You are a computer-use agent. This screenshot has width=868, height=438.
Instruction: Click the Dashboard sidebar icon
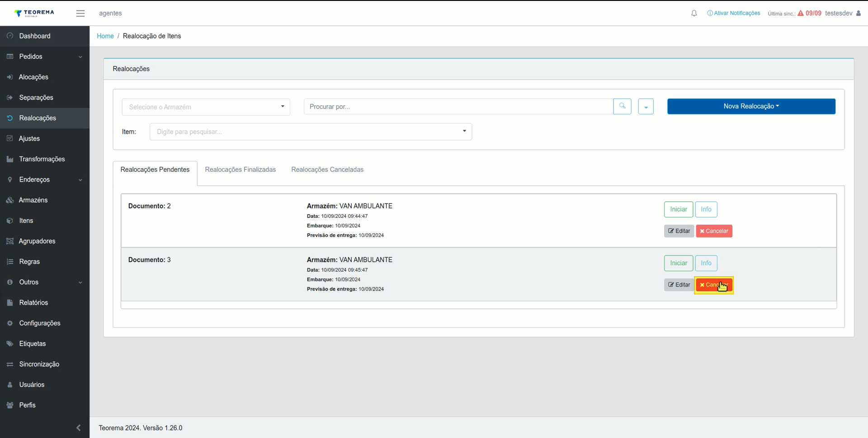point(10,36)
